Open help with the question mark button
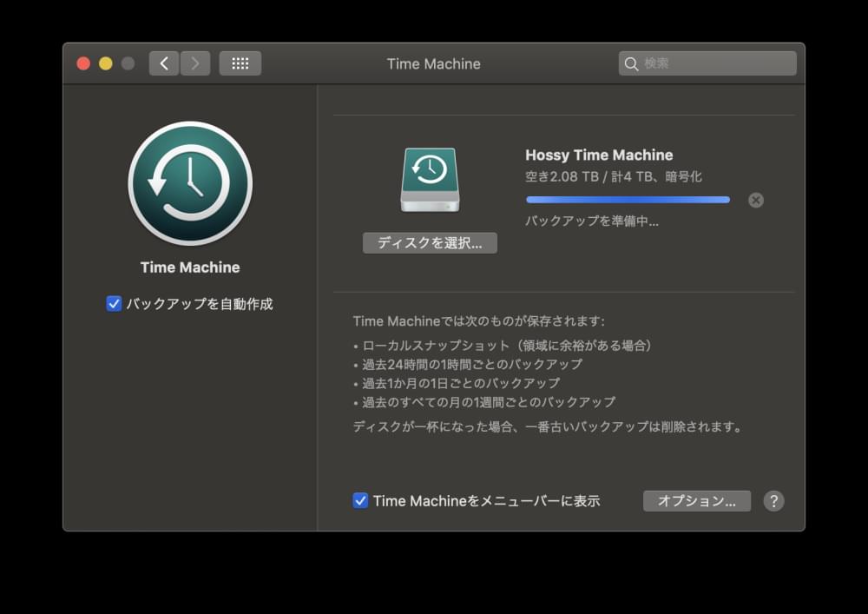Image resolution: width=868 pixels, height=614 pixels. coord(773,501)
